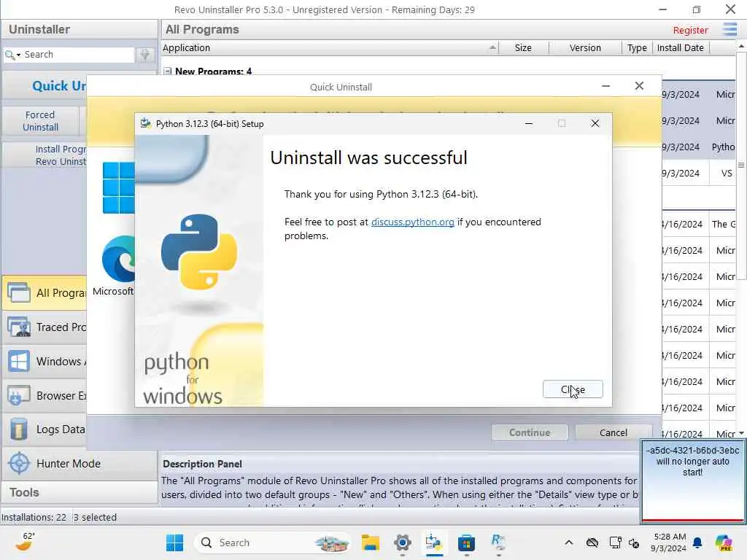747x560 pixels.
Task: Click program list scrollbar down arrow
Action: click(742, 433)
